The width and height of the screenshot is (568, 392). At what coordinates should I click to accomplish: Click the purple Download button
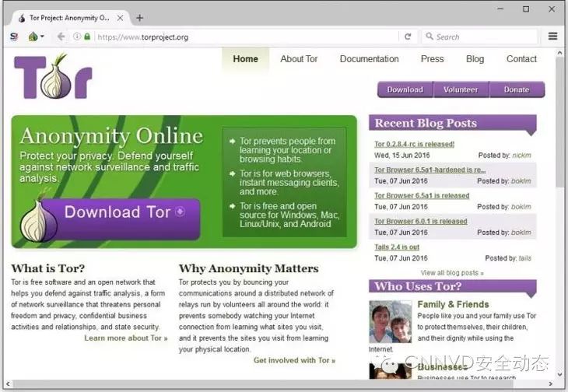point(405,89)
